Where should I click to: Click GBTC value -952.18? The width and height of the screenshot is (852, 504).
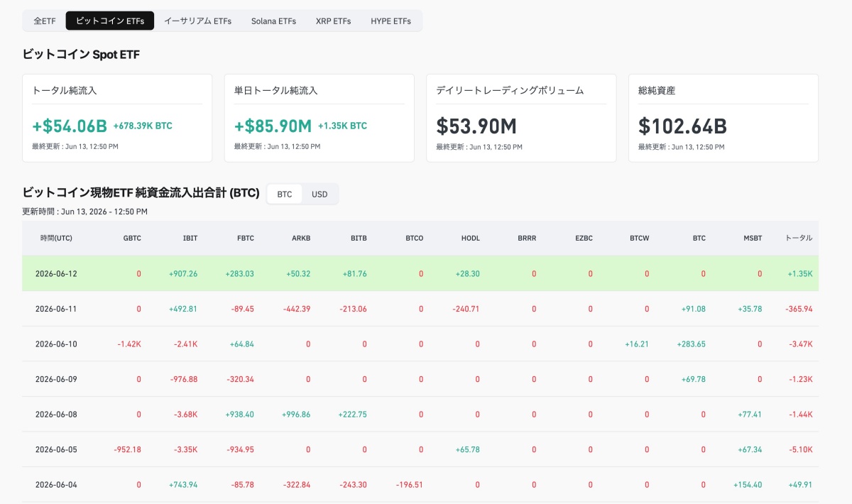(127, 449)
